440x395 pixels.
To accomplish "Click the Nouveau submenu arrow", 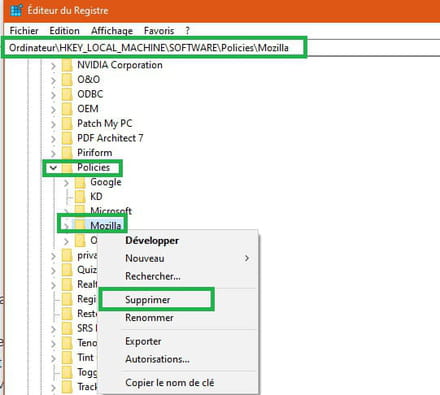I will click(x=247, y=258).
